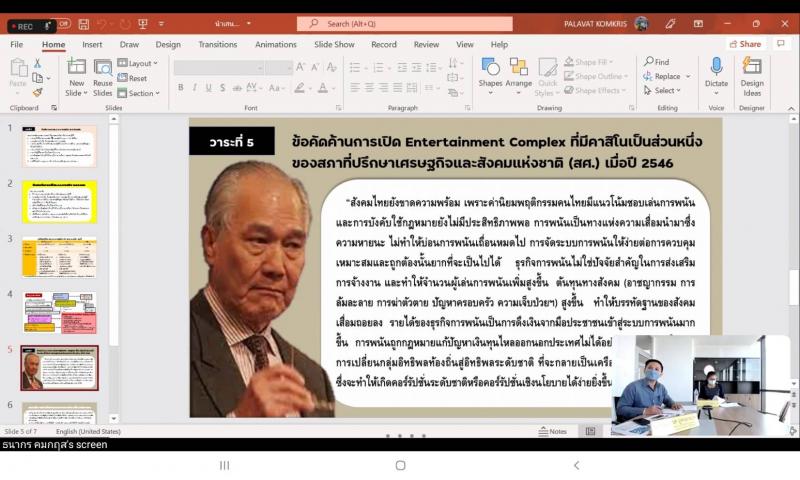This screenshot has width=800, height=480.
Task: Start presentation from beginning icon
Action: pyautogui.click(x=143, y=24)
